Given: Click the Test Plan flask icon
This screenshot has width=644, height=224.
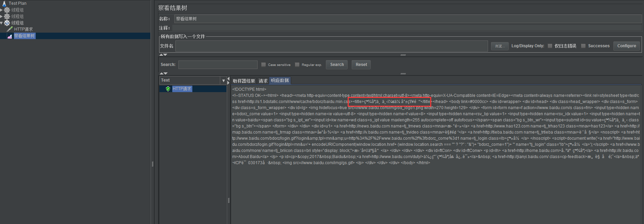Looking at the screenshot, I should click(x=4, y=3).
